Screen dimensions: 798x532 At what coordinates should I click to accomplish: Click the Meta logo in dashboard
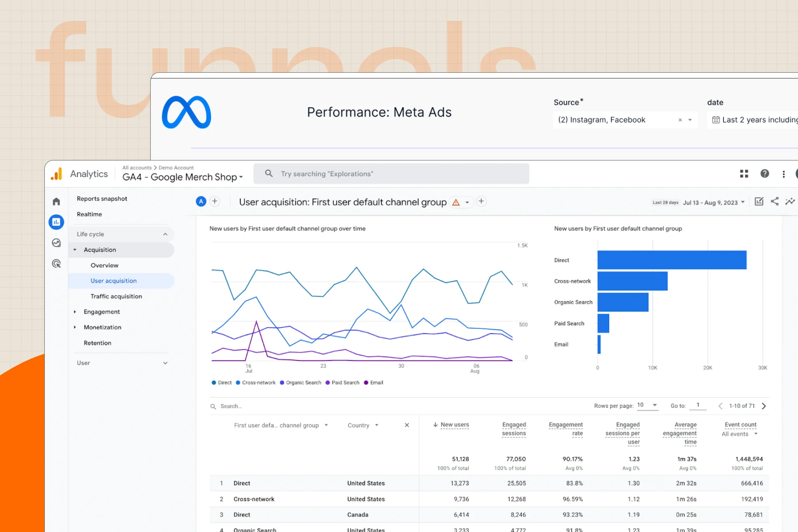tap(187, 112)
